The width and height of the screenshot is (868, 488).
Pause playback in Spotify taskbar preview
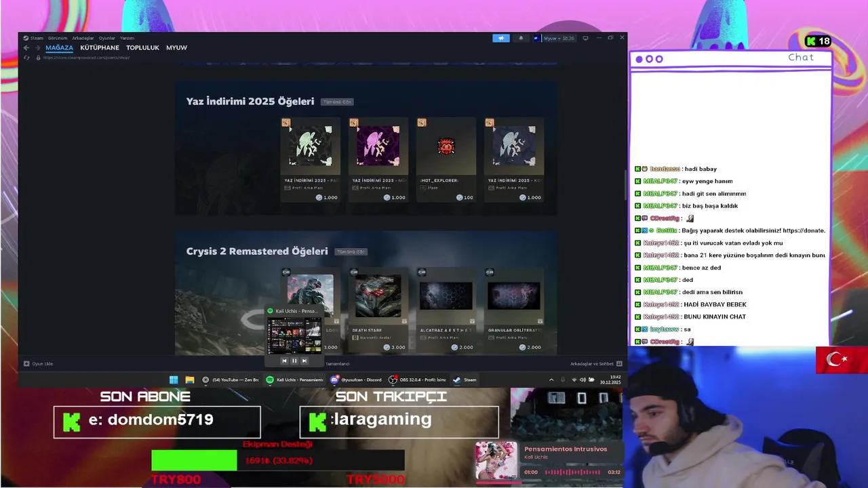tap(294, 361)
